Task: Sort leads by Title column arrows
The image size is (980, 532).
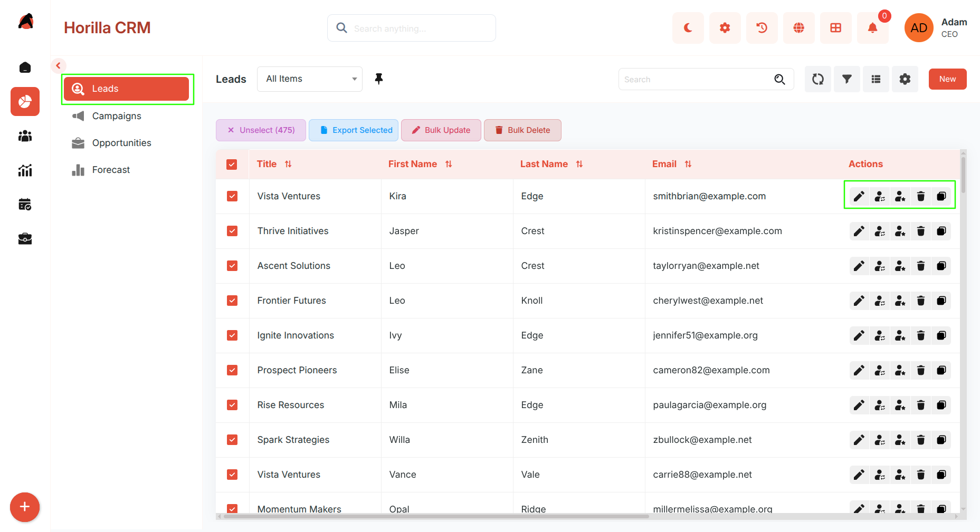Action: click(x=288, y=164)
